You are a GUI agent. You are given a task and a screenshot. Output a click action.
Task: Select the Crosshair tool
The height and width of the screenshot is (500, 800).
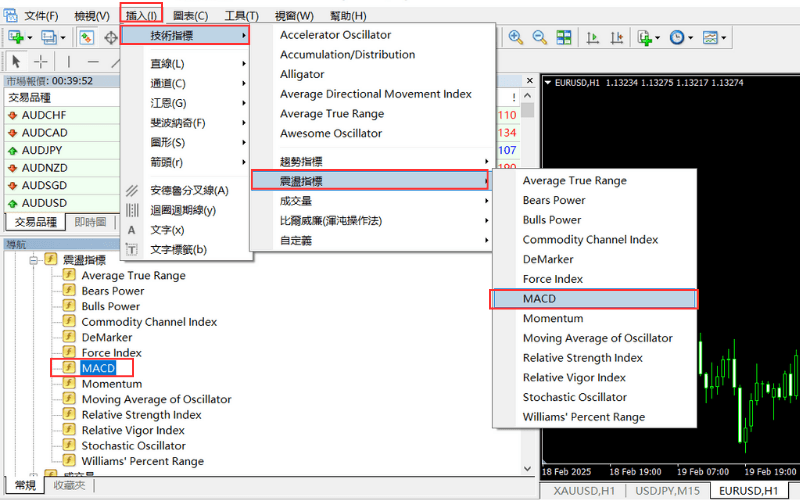[x=40, y=62]
